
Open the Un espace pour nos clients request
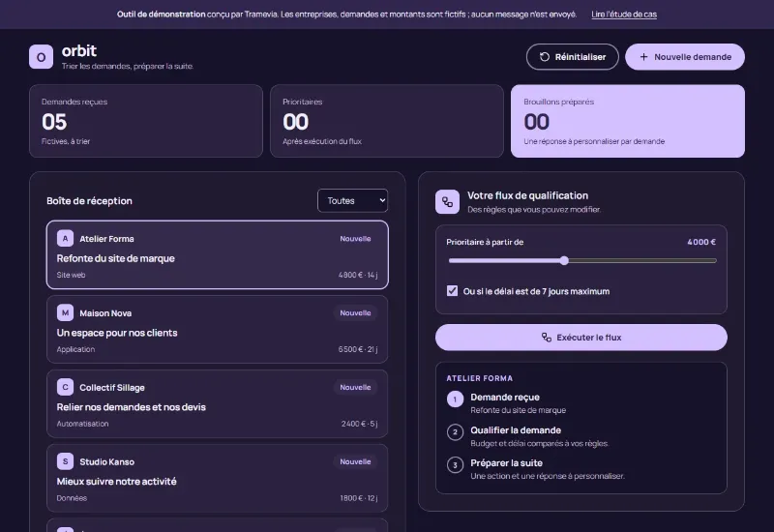pyautogui.click(x=217, y=329)
